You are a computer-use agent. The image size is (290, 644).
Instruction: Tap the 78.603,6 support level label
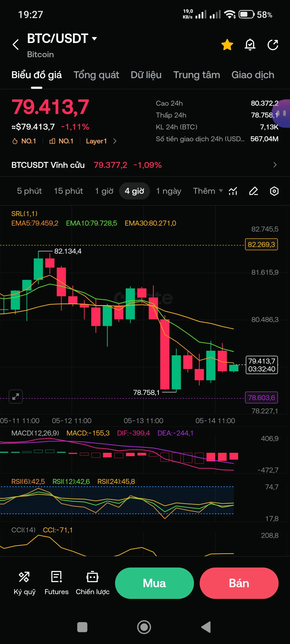(261, 398)
